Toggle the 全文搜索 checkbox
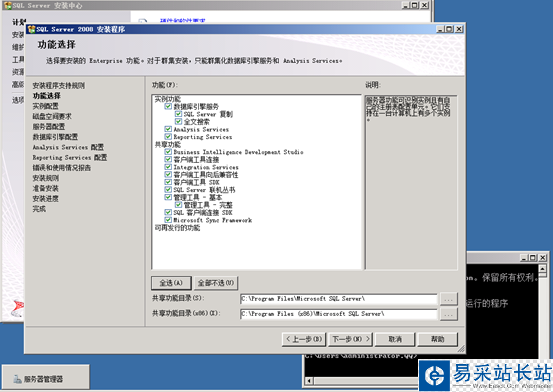Image resolution: width=553 pixels, height=392 pixels. 178,121
